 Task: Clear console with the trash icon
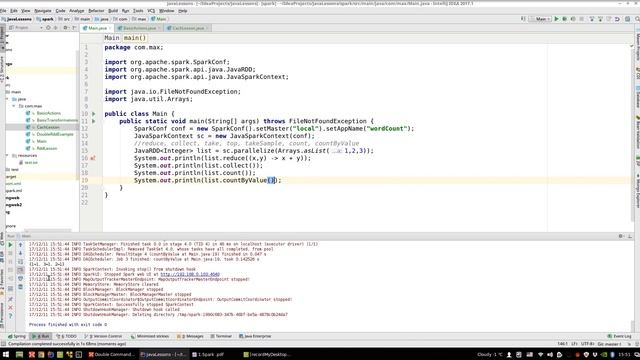pyautogui.click(x=20, y=287)
